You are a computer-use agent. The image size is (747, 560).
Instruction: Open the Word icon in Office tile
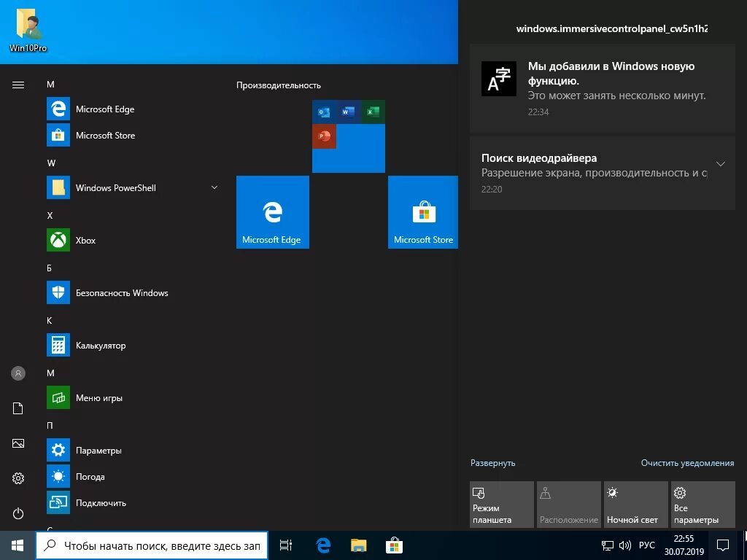pyautogui.click(x=348, y=112)
